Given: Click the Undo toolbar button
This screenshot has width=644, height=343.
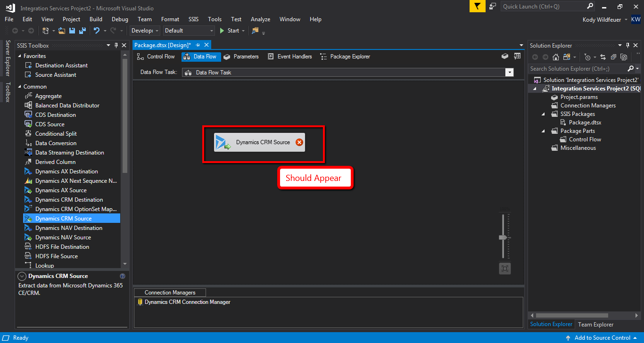Looking at the screenshot, I should (x=97, y=31).
